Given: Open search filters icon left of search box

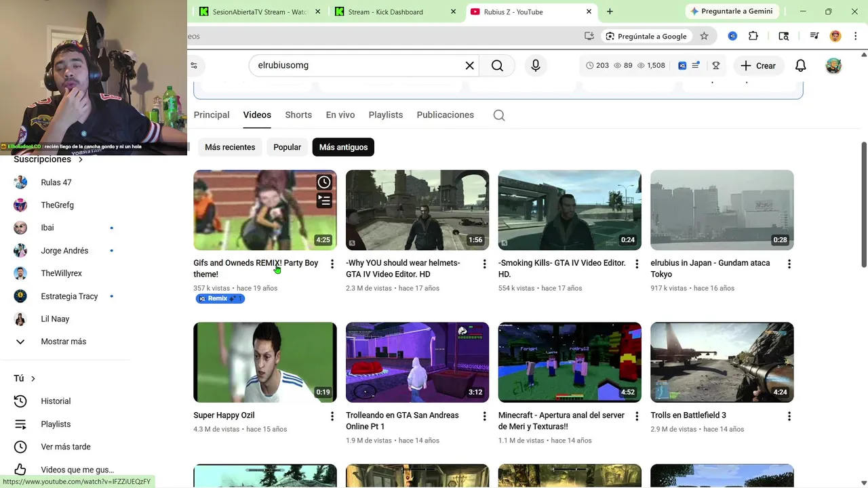Looking at the screenshot, I should [x=194, y=66].
